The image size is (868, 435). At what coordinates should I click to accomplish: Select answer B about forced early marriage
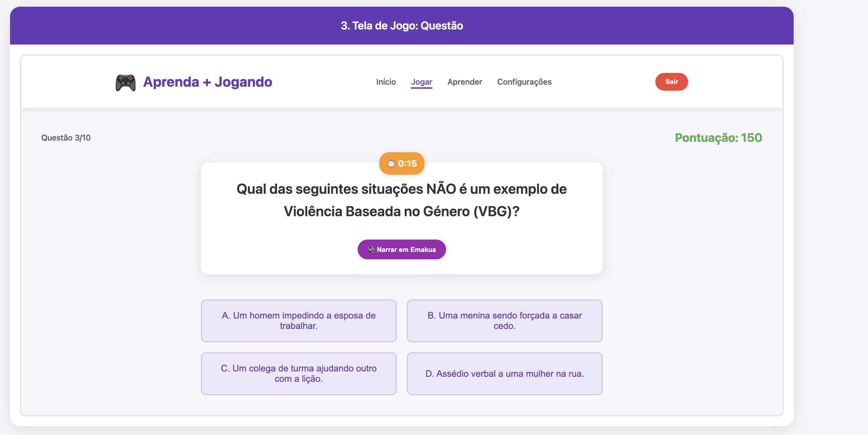coord(504,321)
